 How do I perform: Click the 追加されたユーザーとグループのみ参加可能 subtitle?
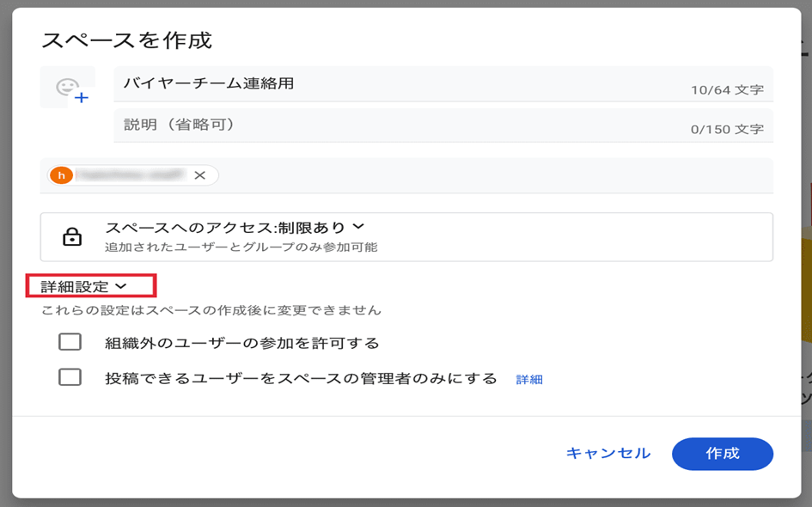(x=241, y=247)
